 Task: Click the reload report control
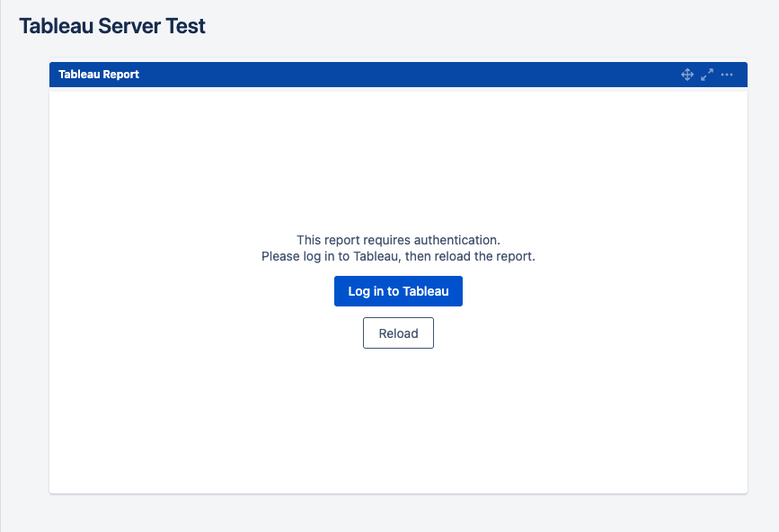[398, 332]
